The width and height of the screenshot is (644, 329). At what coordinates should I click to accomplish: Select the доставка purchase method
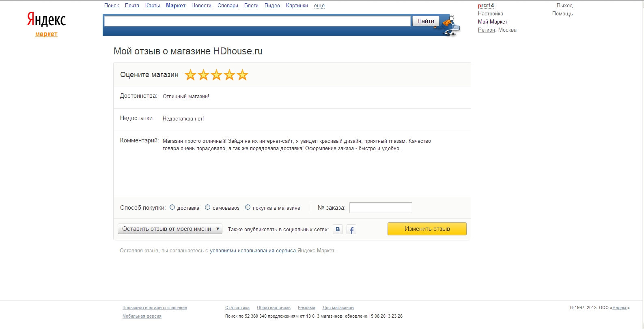[x=172, y=207]
